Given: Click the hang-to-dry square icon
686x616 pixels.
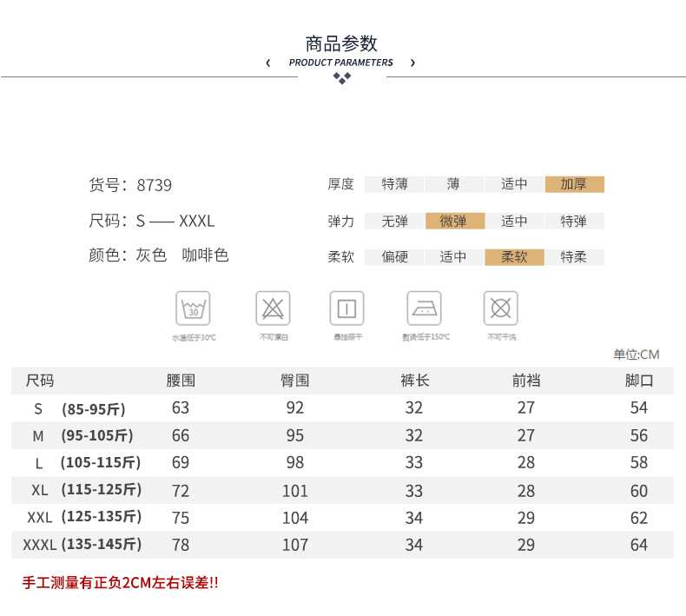Looking at the screenshot, I should (346, 308).
